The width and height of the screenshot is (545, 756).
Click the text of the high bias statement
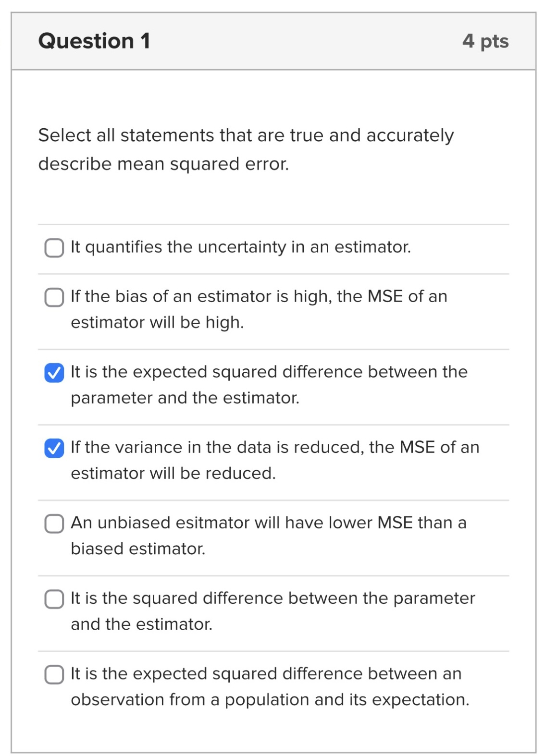(x=260, y=309)
